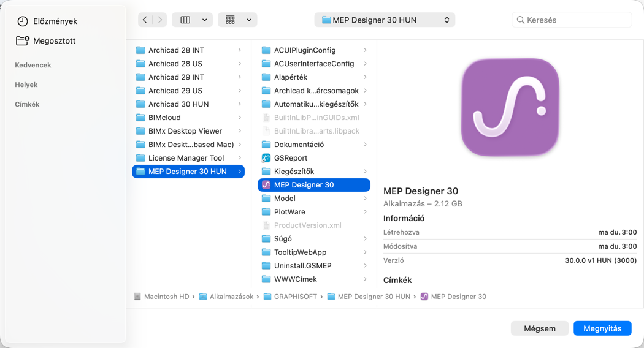Screen dimensions: 644x348
Task: Click the large MEP Designer 30 preview icon
Action: coord(510,107)
